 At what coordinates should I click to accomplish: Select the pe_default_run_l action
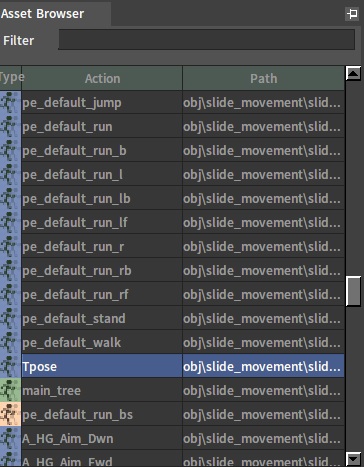click(x=102, y=174)
